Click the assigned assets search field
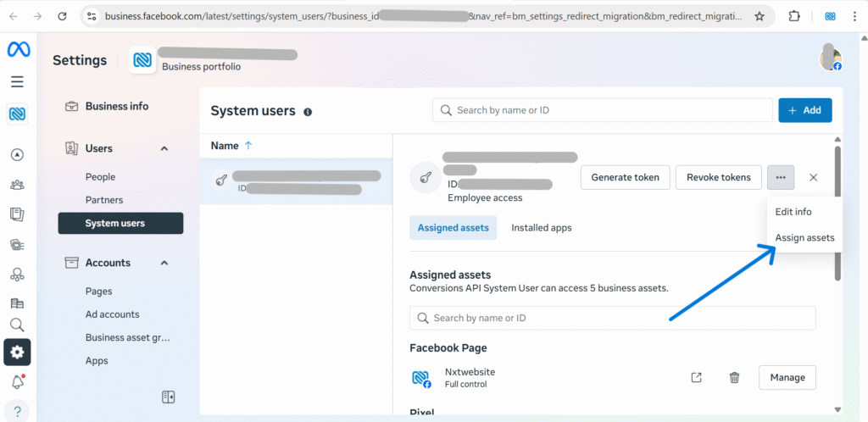Image resolution: width=868 pixels, height=422 pixels. coord(612,318)
